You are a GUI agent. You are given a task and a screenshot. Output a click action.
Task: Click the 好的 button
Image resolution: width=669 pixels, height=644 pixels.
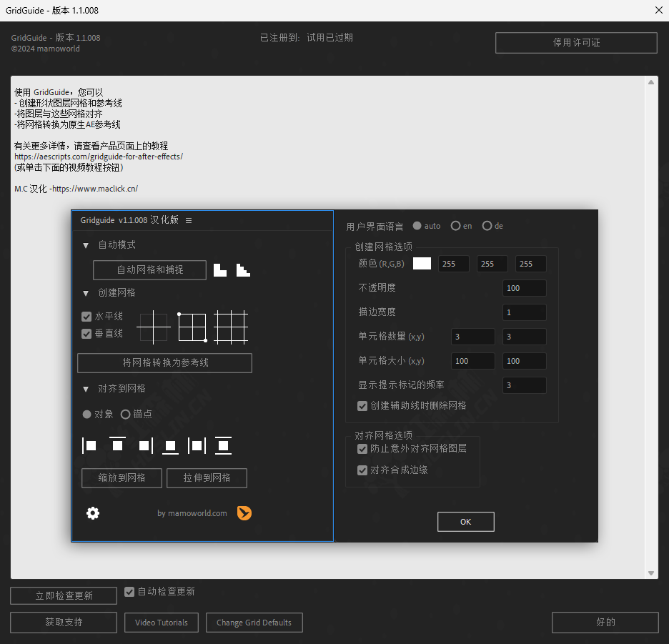pos(605,623)
